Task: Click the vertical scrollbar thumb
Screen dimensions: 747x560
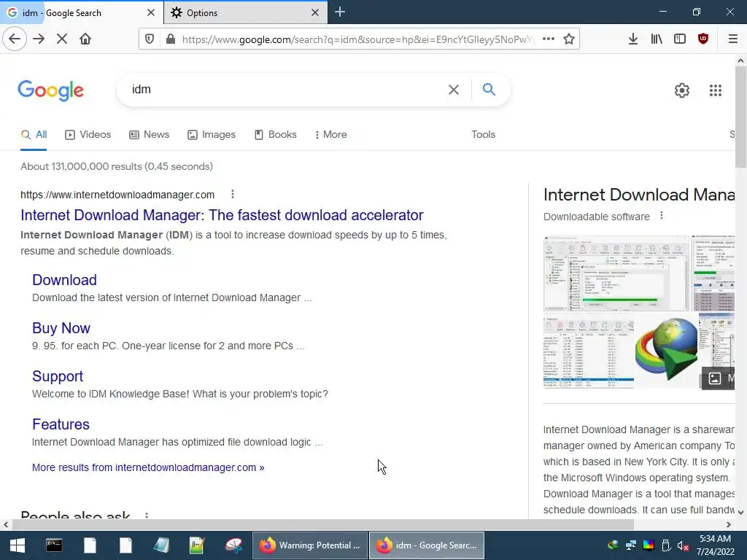Action: [x=740, y=117]
